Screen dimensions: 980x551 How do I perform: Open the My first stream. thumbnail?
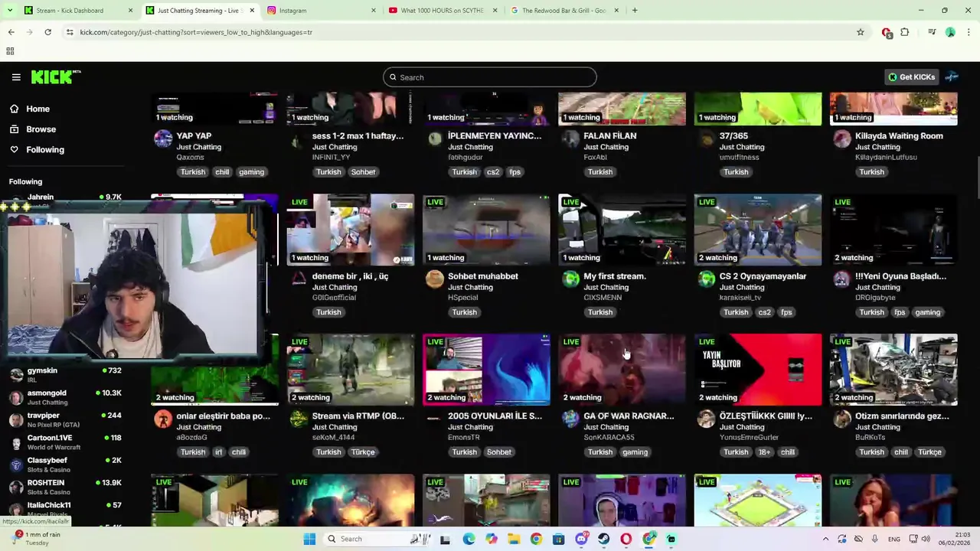(x=622, y=230)
